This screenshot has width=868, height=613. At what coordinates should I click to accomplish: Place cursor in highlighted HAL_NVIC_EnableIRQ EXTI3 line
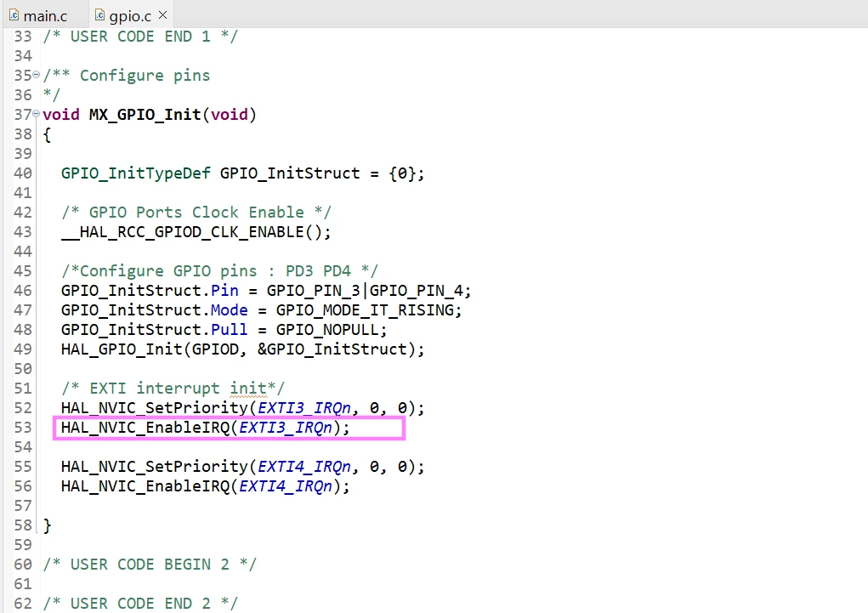[x=230, y=428]
